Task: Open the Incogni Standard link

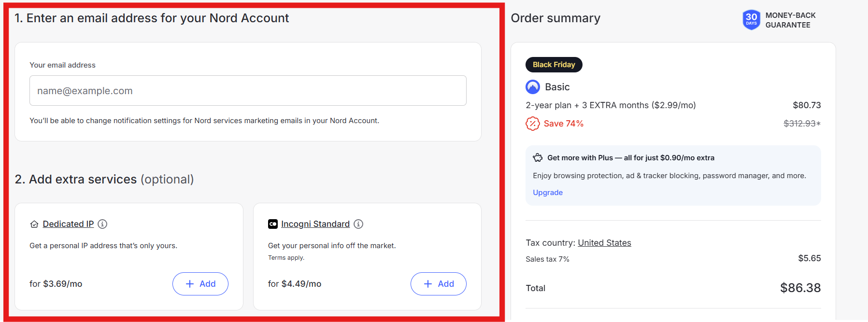Action: [315, 224]
